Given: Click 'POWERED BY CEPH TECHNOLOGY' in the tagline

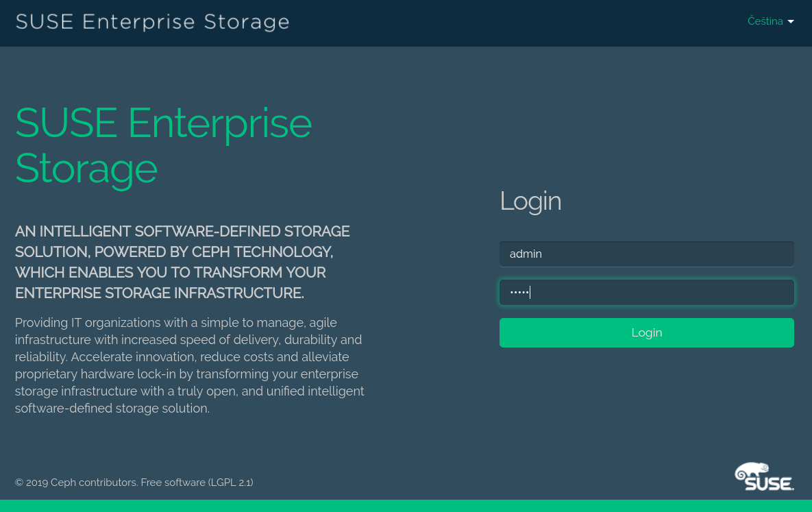Looking at the screenshot, I should [214, 252].
